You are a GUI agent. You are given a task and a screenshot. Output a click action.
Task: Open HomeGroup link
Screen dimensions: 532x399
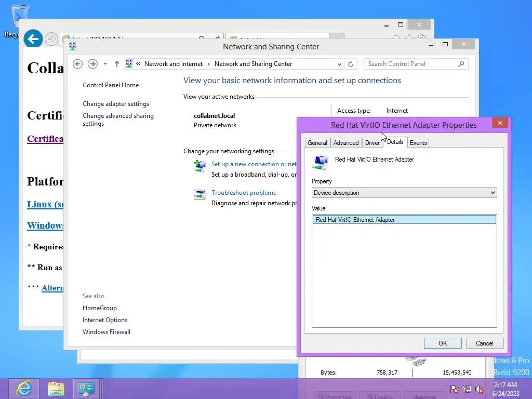pyautogui.click(x=99, y=308)
